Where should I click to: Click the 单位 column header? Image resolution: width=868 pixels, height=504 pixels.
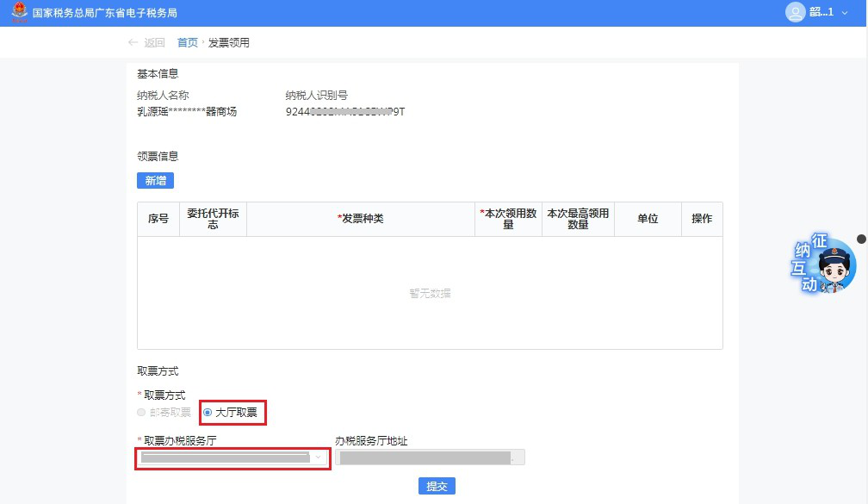(648, 219)
